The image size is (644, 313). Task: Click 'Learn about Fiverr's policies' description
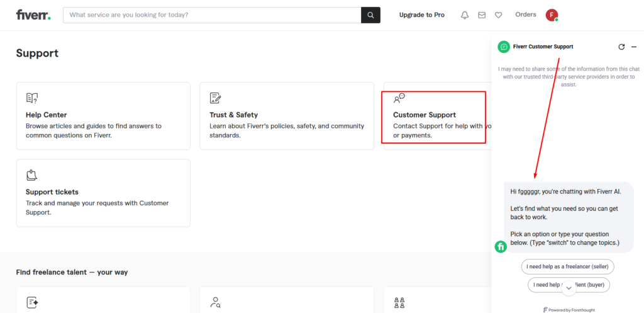click(287, 130)
